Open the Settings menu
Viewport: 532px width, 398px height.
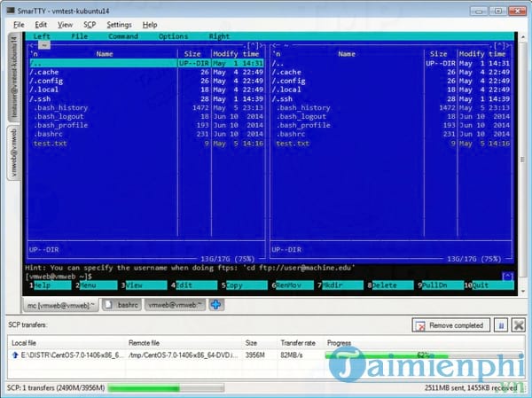click(x=119, y=25)
